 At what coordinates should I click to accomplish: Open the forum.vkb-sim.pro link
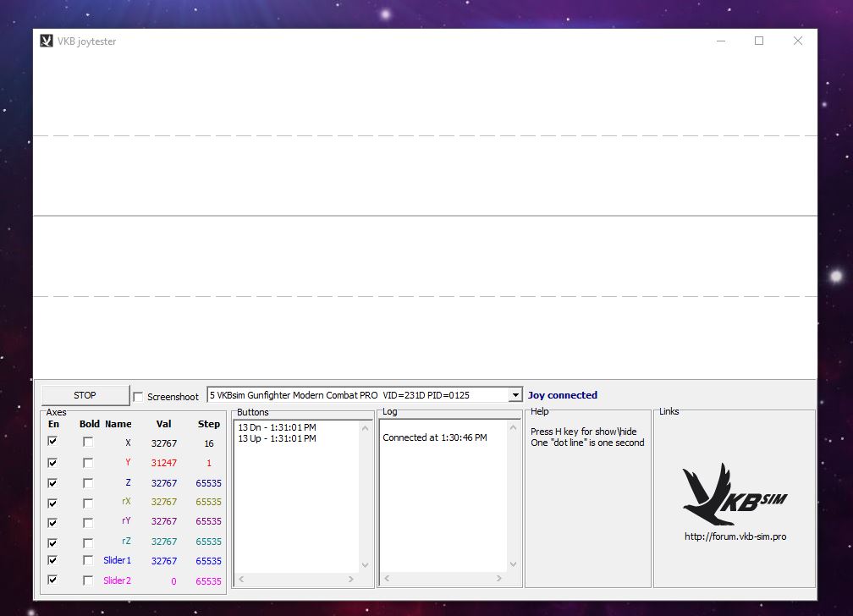[x=735, y=536]
